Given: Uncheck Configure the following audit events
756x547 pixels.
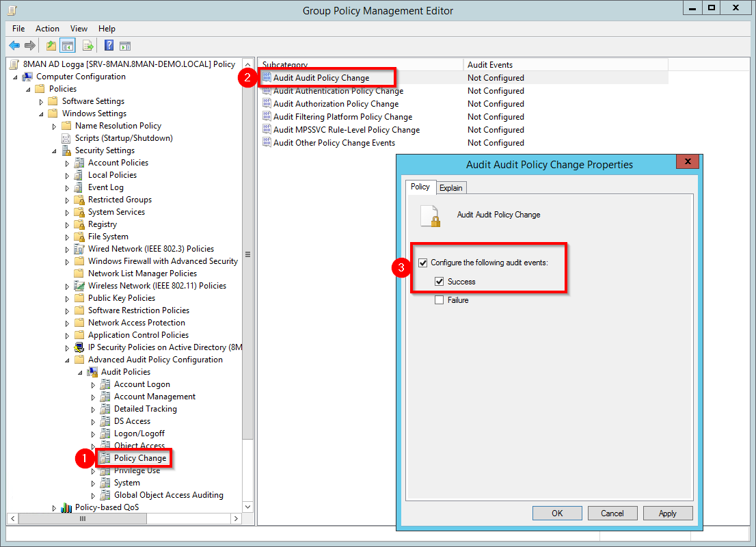Looking at the screenshot, I should (x=423, y=263).
